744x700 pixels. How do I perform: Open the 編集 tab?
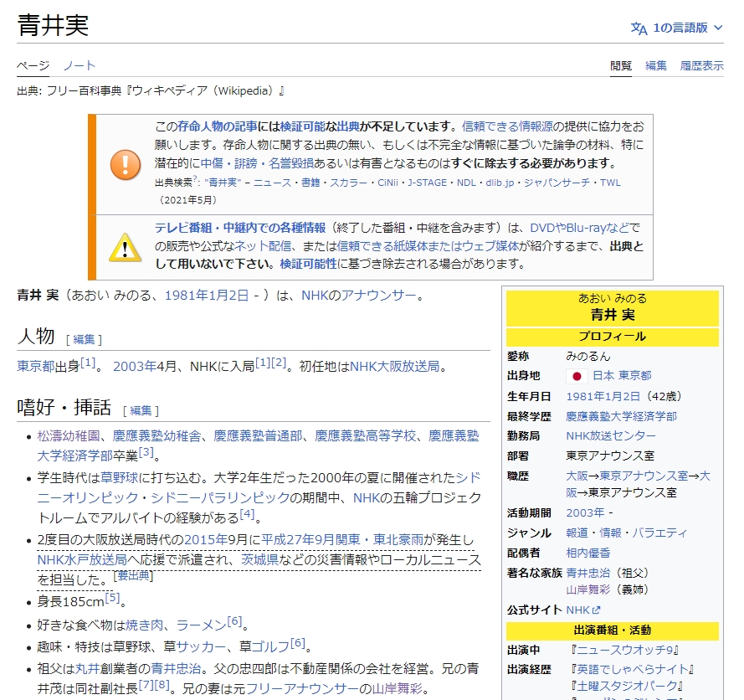[656, 64]
